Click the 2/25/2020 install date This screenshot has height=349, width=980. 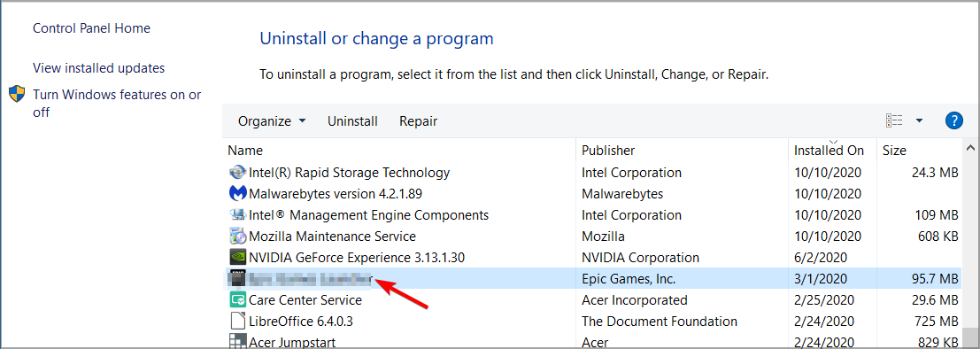point(824,299)
